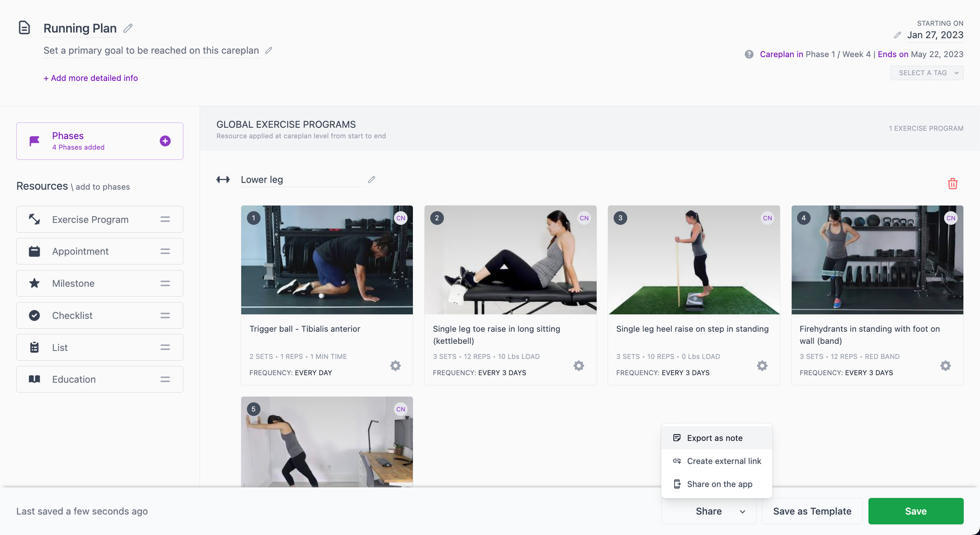Image resolution: width=980 pixels, height=535 pixels.
Task: Click the drag handle for Milestone resource
Action: [x=165, y=284]
